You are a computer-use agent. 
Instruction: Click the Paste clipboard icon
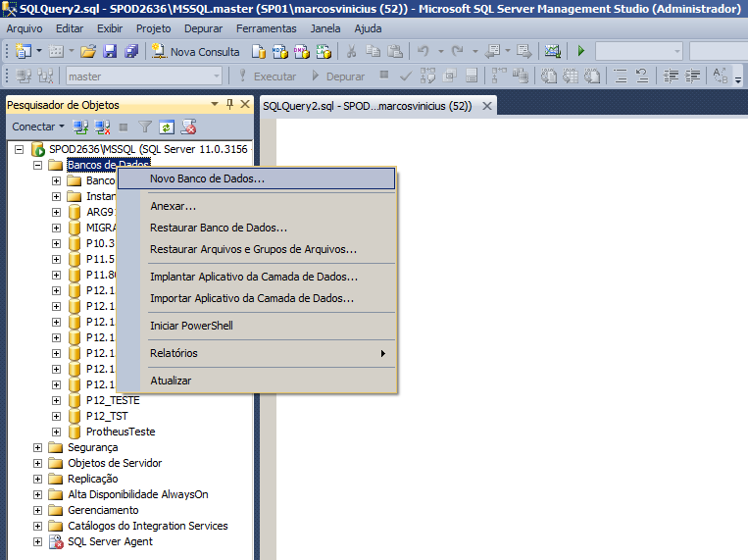(395, 51)
